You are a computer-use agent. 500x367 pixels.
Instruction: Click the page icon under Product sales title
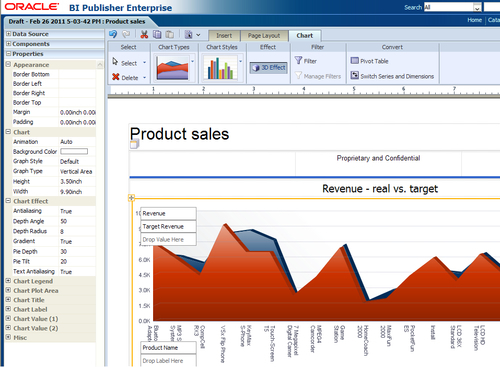(134, 144)
